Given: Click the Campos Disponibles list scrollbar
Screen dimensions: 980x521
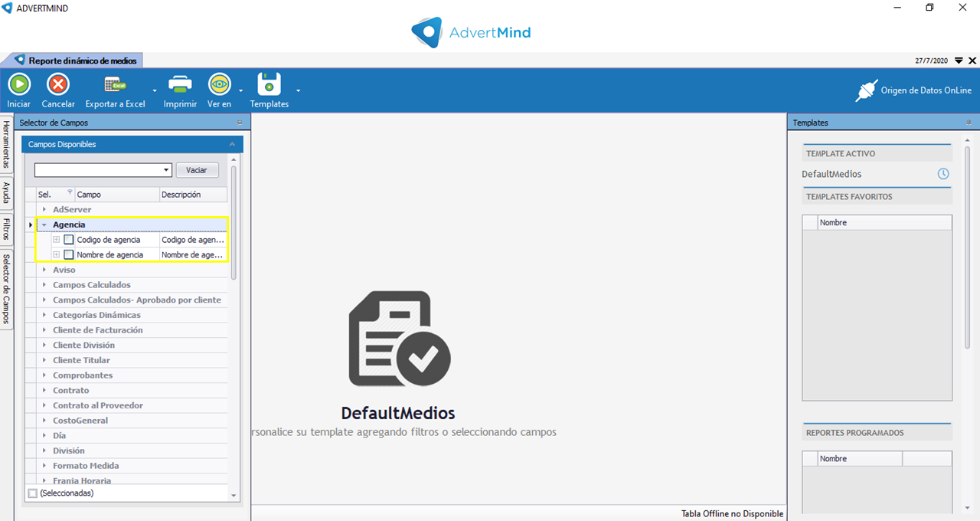Looking at the screenshot, I should pyautogui.click(x=234, y=222).
